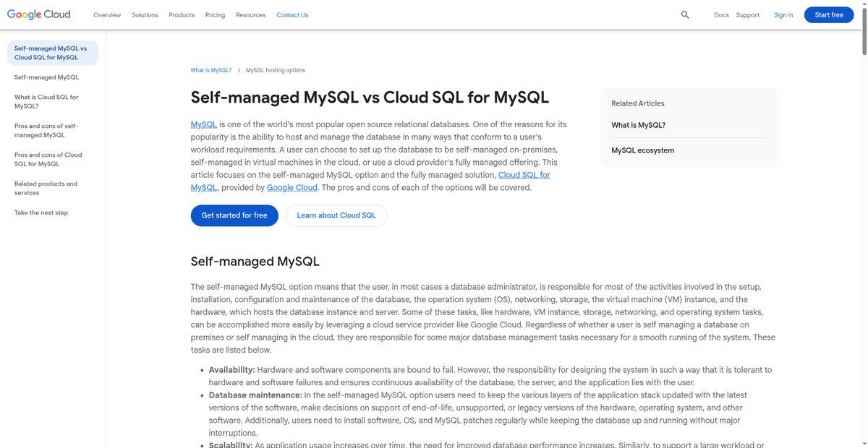This screenshot has height=448, width=868.
Task: Open Support link in header
Action: tap(748, 14)
